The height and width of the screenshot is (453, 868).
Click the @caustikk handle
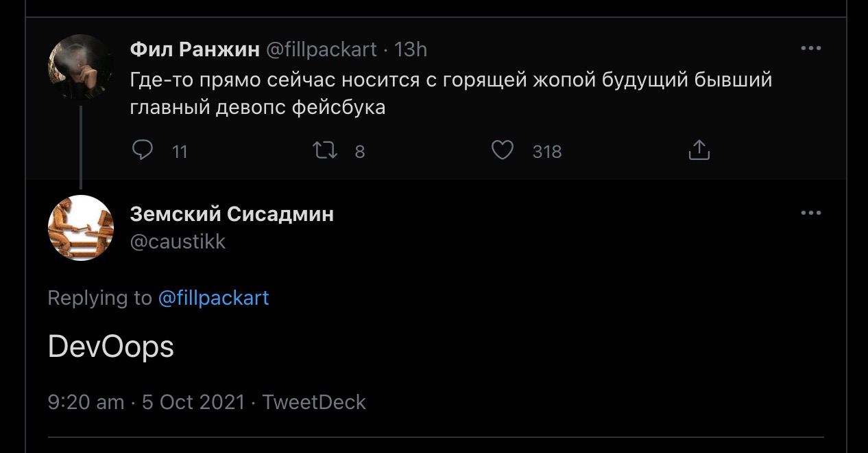(178, 242)
